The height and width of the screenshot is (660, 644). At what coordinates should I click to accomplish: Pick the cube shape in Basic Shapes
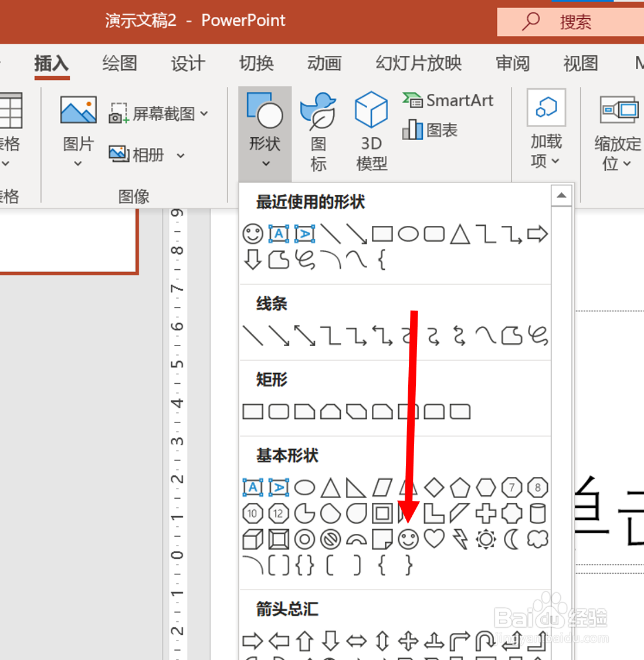click(x=253, y=539)
